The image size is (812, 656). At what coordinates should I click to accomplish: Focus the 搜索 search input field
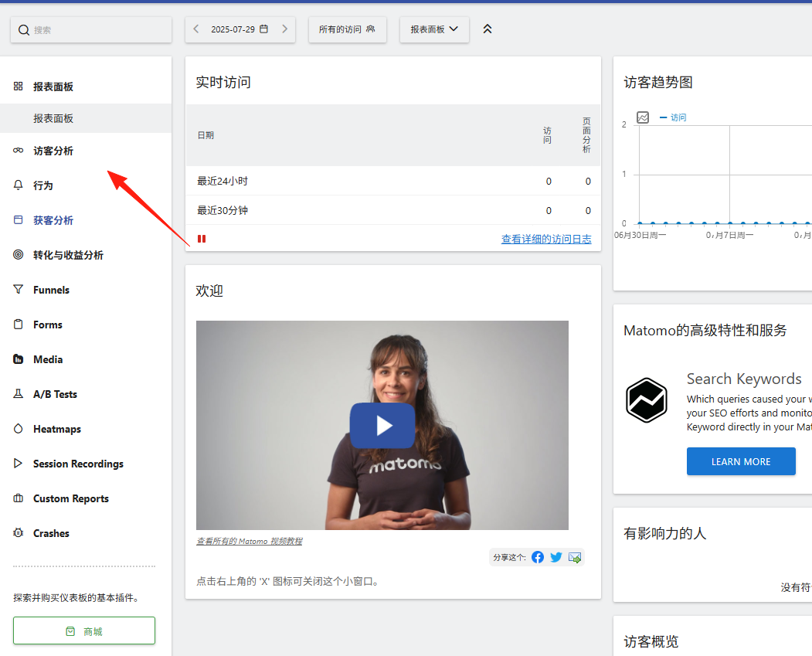pos(91,30)
